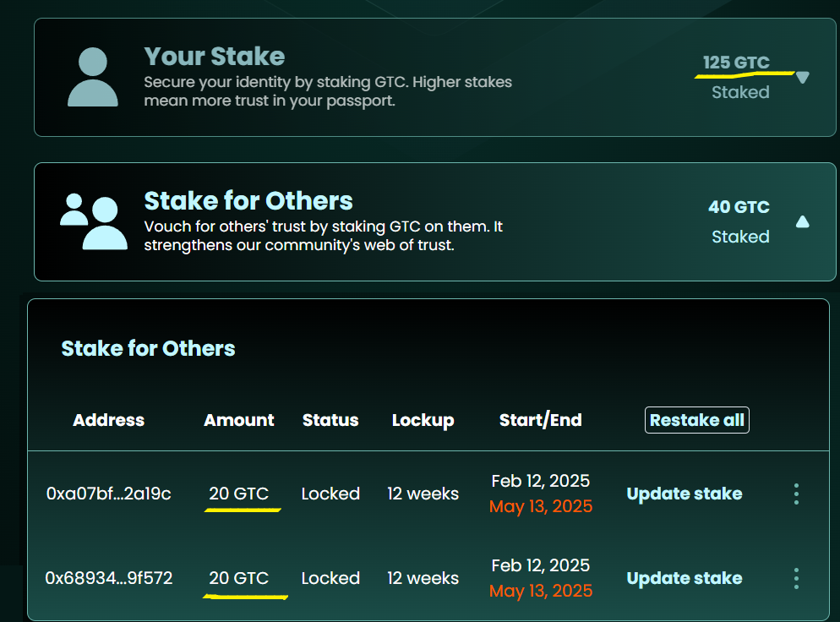The image size is (840, 622).
Task: Click the Stake for Others card heading
Action: [x=248, y=201]
